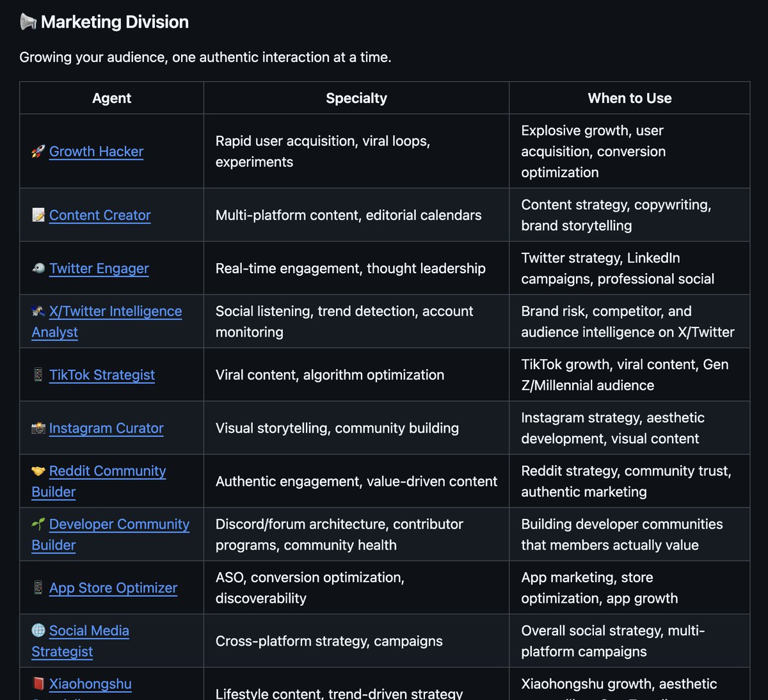Open the Xiaohongshu agent link
The image size is (768, 700).
click(90, 684)
